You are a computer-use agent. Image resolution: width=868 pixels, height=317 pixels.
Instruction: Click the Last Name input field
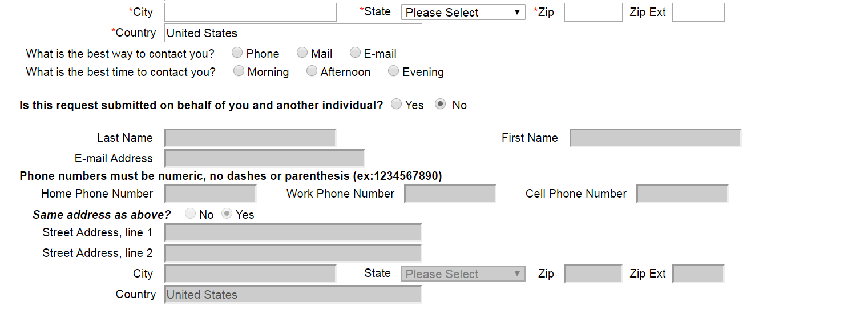250,138
